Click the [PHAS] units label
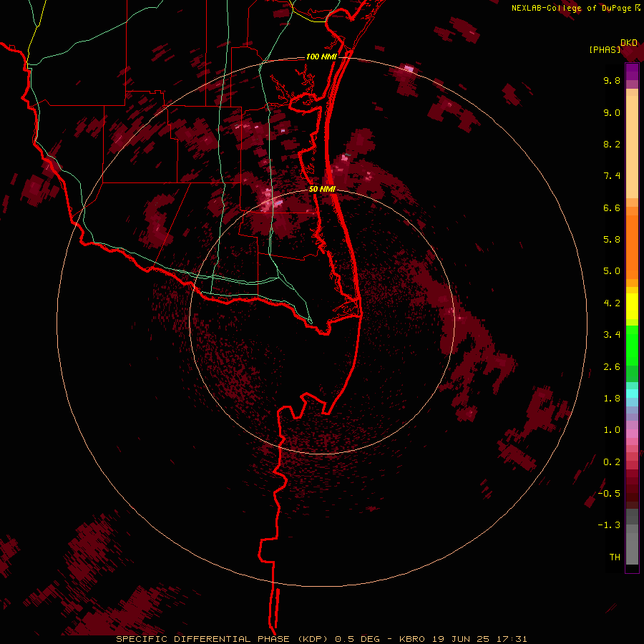Screen dimensions: 644x644 [605, 50]
